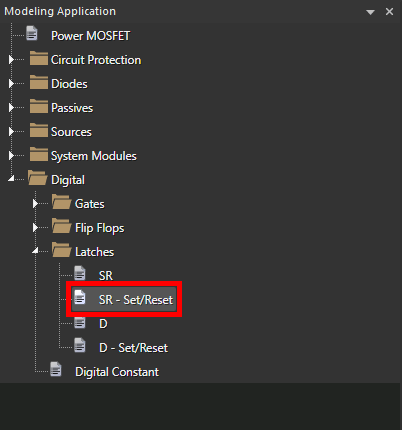Click the Flip Flops folder icon
402x430 pixels.
coord(62,227)
